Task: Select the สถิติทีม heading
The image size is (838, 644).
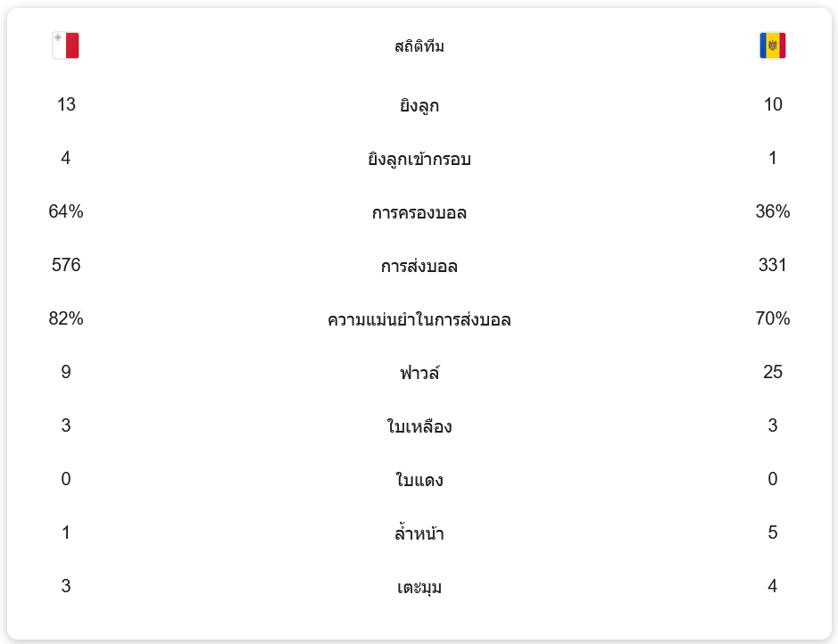Action: pyautogui.click(x=419, y=46)
